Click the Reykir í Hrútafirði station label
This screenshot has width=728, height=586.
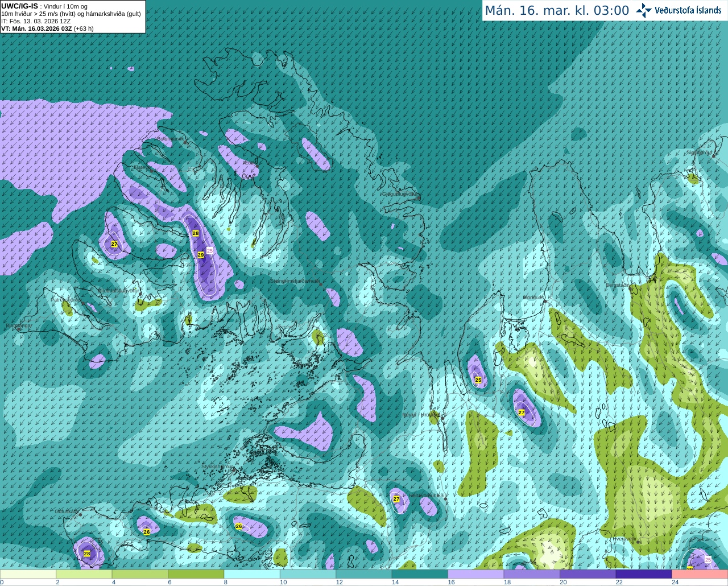click(x=422, y=415)
